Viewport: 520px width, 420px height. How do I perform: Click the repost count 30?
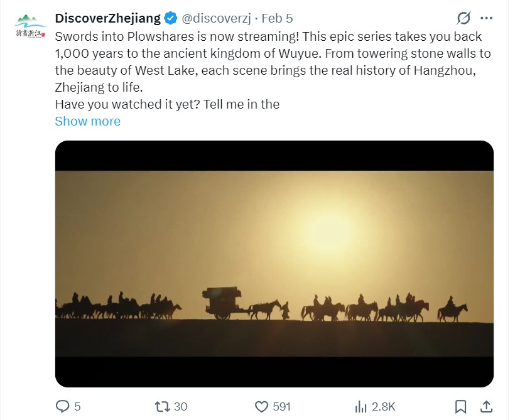(x=180, y=406)
